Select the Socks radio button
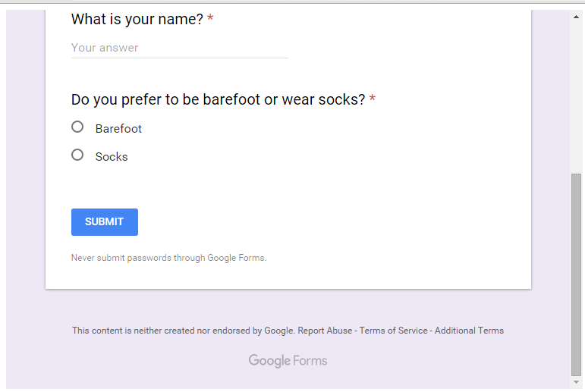This screenshot has height=392, width=585. click(x=77, y=155)
